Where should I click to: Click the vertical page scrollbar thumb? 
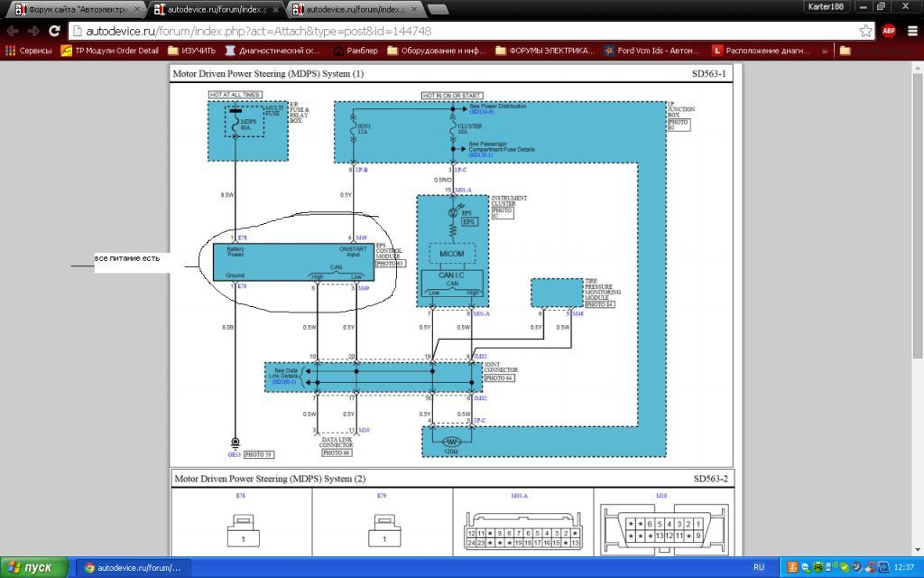[917, 215]
